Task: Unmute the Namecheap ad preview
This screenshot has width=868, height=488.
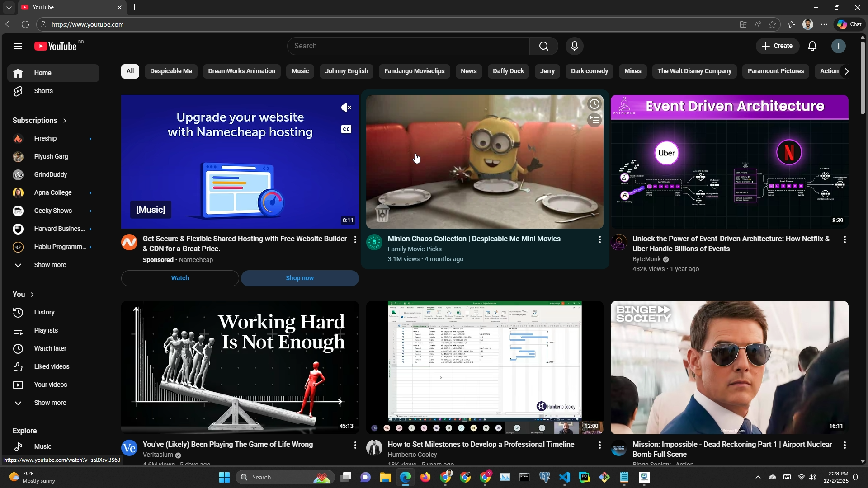Action: (346, 108)
